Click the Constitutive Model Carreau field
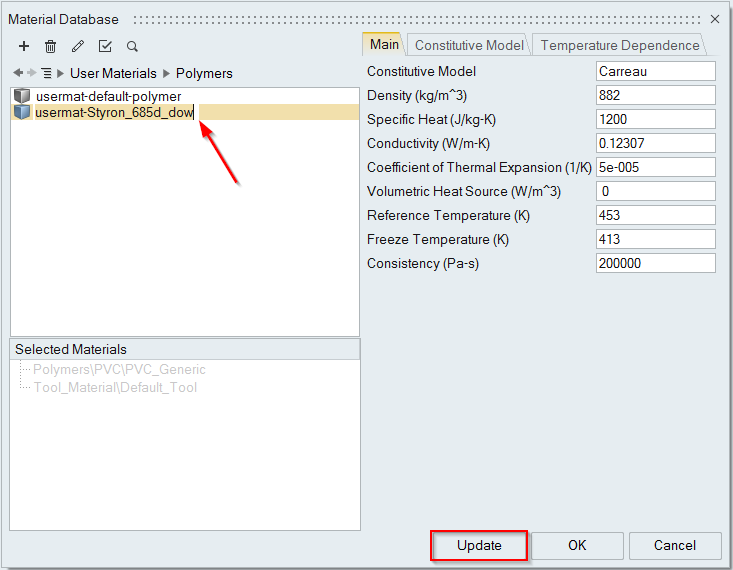 pyautogui.click(x=655, y=71)
